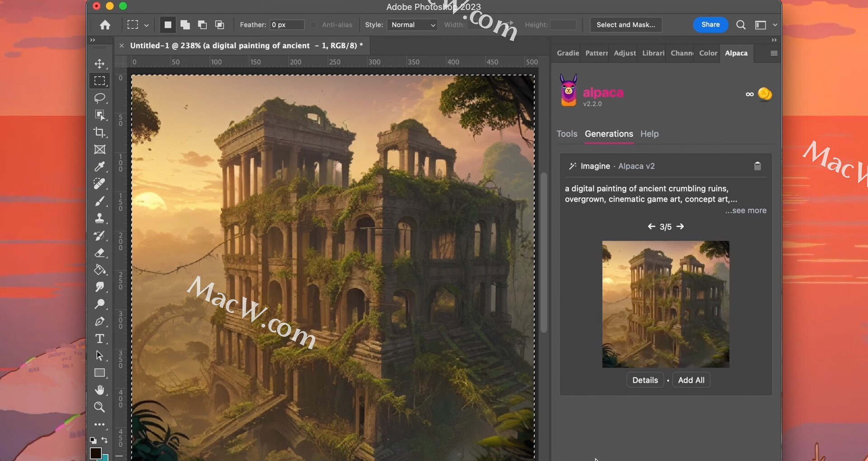
Task: Select the Horizontal Type tool
Action: (99, 339)
